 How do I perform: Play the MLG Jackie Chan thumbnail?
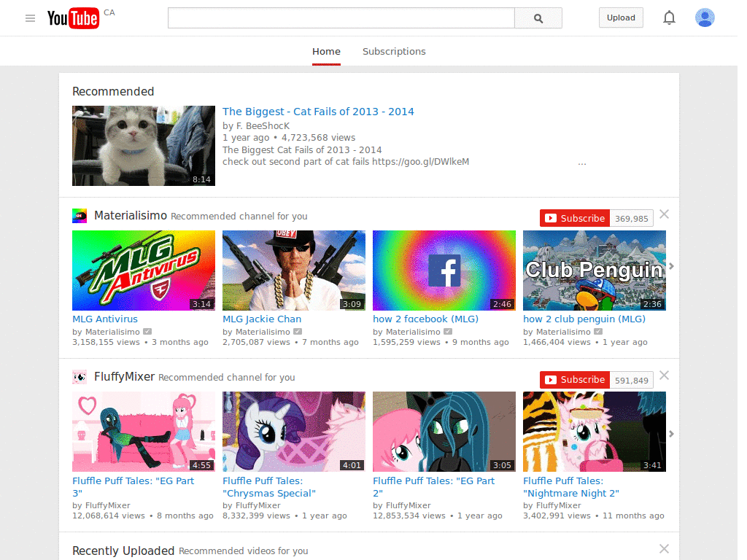pos(294,271)
